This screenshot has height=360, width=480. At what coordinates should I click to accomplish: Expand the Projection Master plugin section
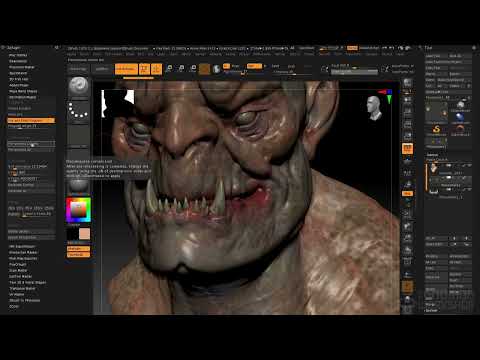[x=22, y=67]
